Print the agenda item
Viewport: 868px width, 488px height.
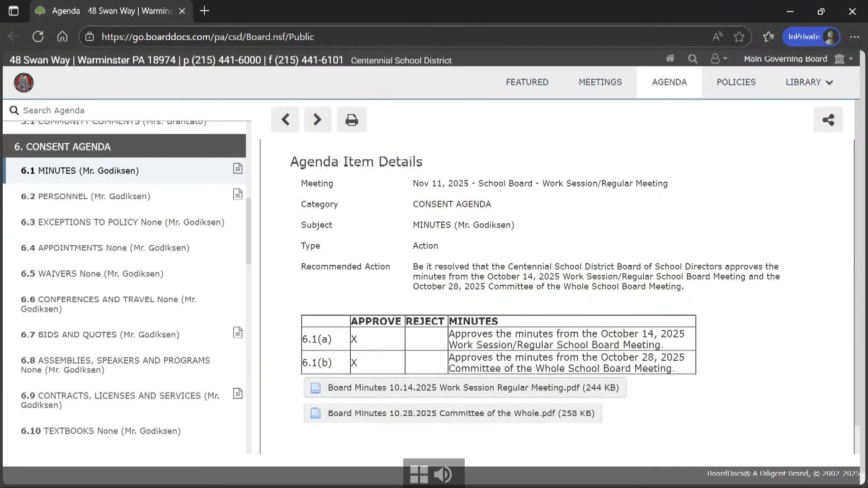352,120
